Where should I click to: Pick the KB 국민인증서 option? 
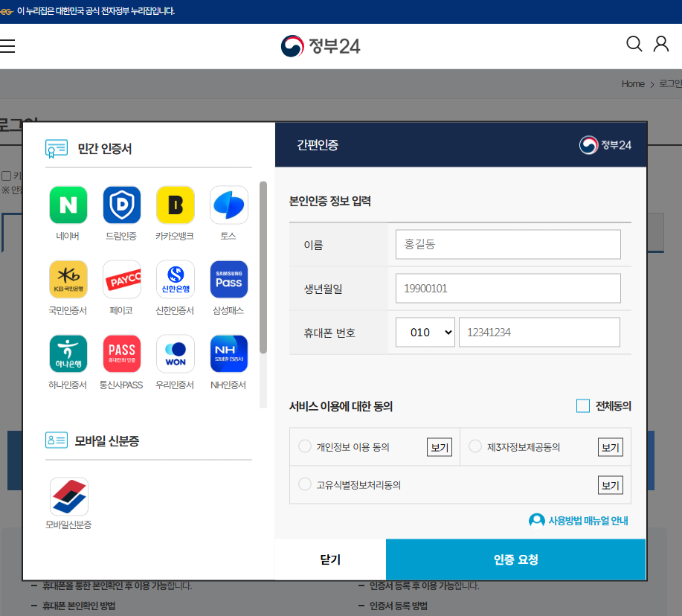click(68, 279)
